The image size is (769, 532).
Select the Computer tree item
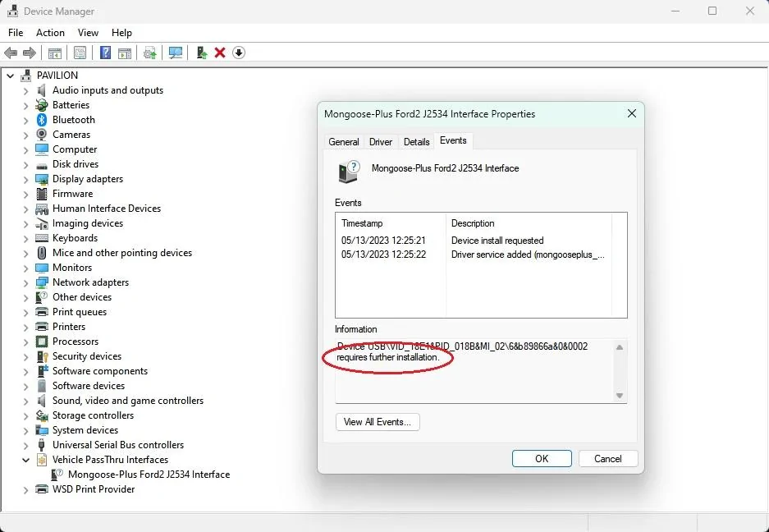(x=75, y=149)
